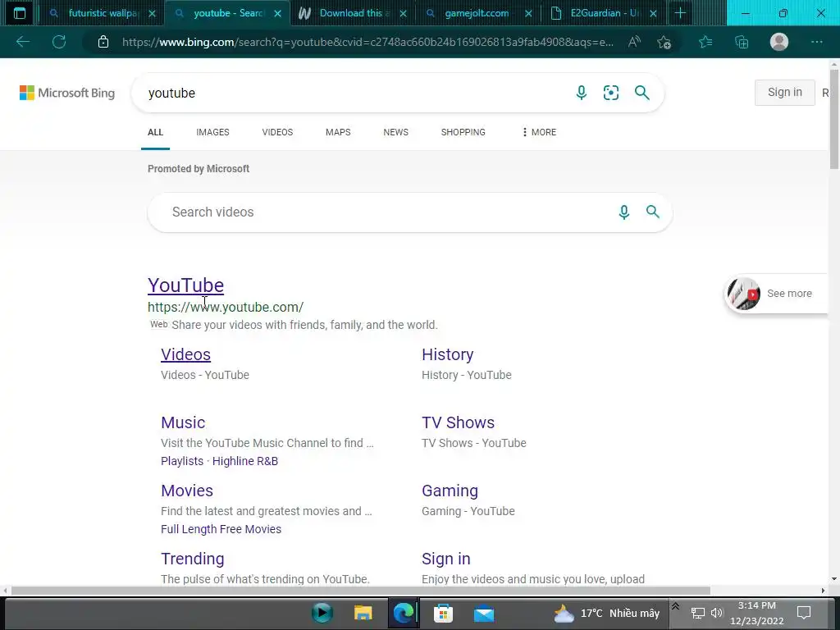
Task: Open the volume speaker icon
Action: [x=717, y=613]
